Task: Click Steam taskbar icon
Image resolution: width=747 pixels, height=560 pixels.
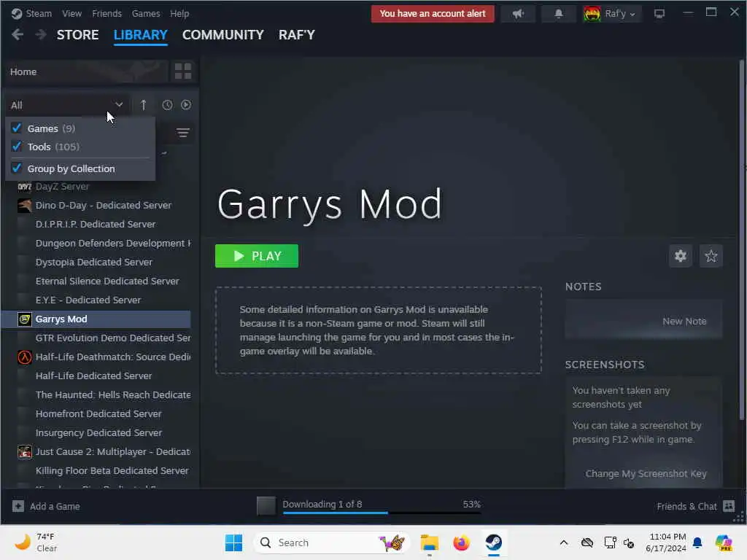Action: (494, 542)
